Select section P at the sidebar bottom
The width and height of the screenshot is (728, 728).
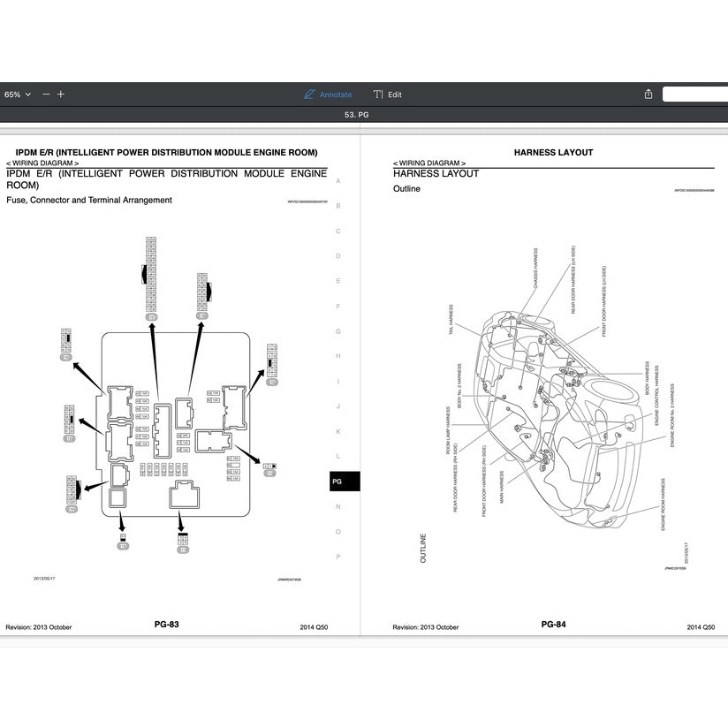pos(337,557)
